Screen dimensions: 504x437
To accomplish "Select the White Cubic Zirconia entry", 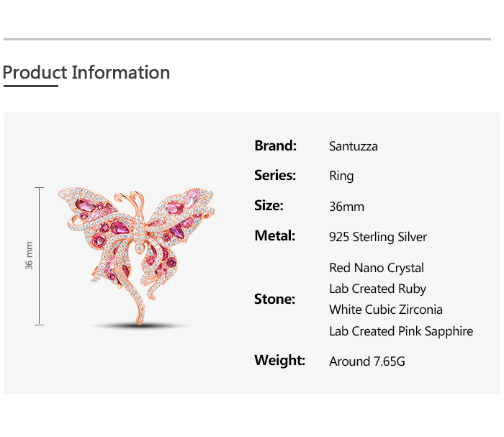I will [x=385, y=310].
